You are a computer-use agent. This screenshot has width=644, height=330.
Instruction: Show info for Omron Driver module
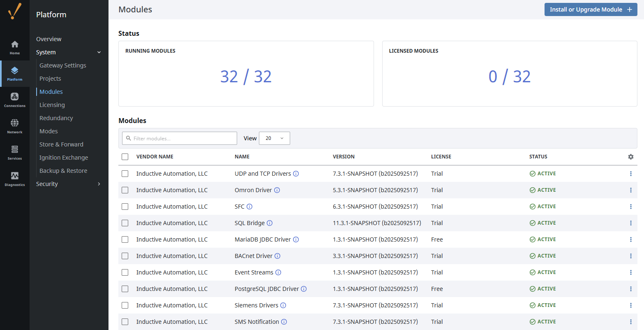(x=277, y=190)
